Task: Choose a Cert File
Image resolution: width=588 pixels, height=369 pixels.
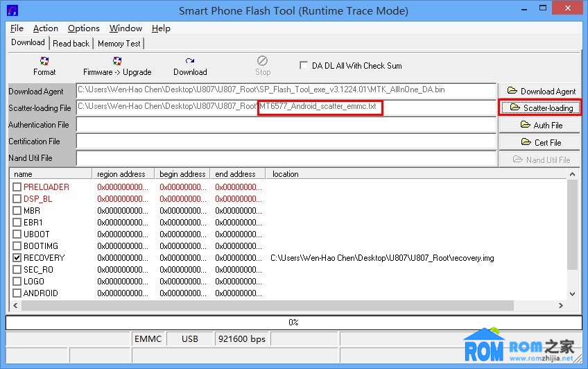Action: (x=541, y=142)
